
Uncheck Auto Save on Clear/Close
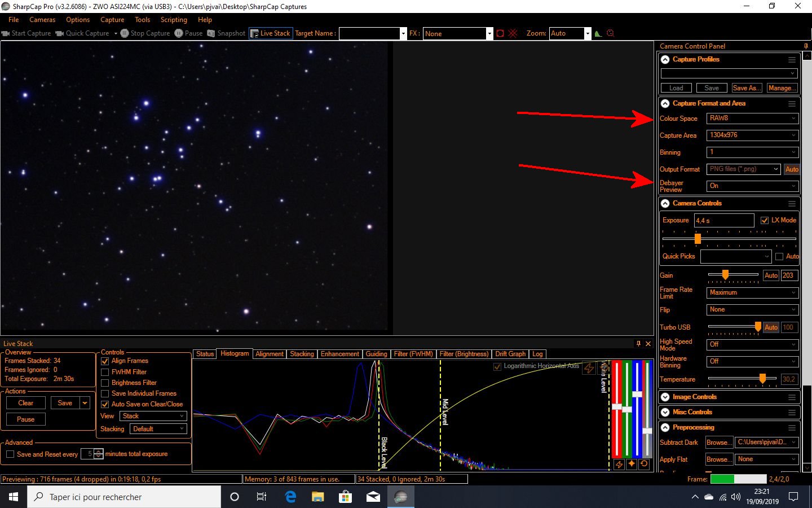[x=105, y=404]
